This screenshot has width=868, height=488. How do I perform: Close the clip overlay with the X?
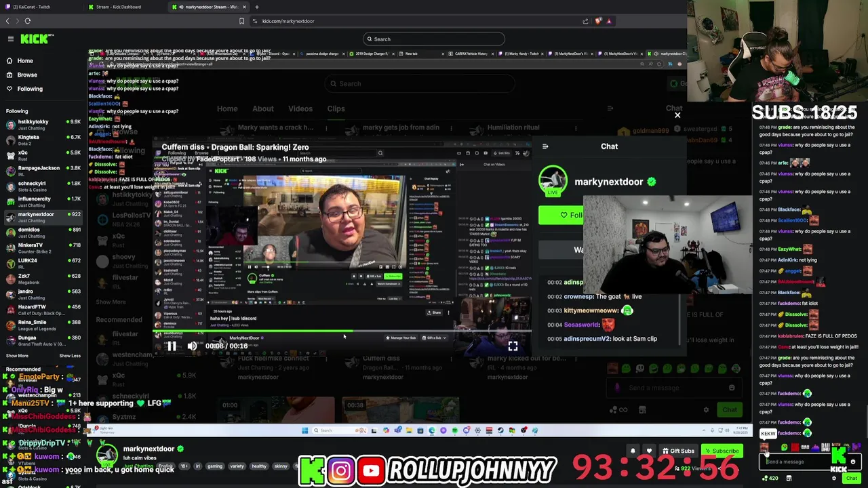click(677, 115)
